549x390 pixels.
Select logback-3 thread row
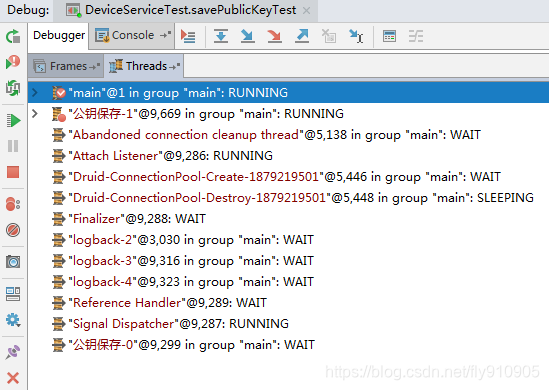tap(289, 261)
